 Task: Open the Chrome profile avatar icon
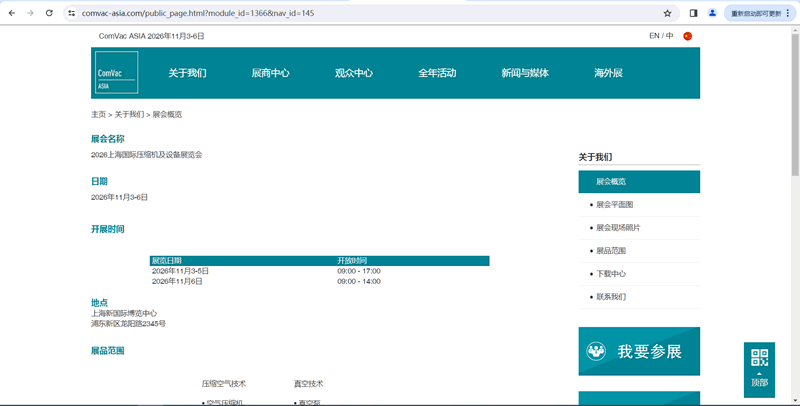pos(712,13)
